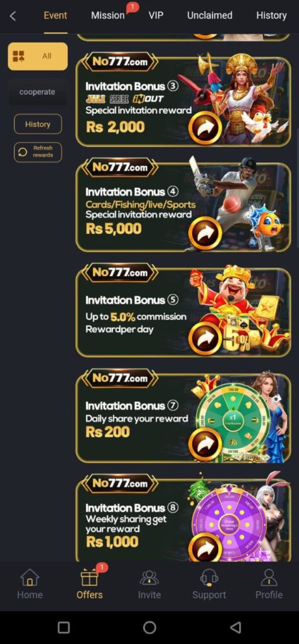
Task: Open Invitation Bonus 3 share arrow
Action: click(x=205, y=128)
